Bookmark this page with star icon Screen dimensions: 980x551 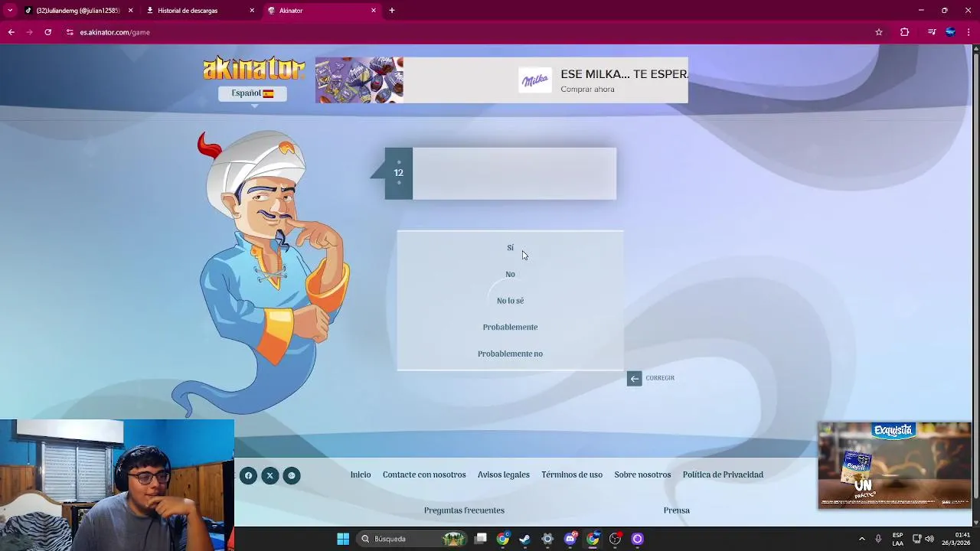click(x=879, y=32)
